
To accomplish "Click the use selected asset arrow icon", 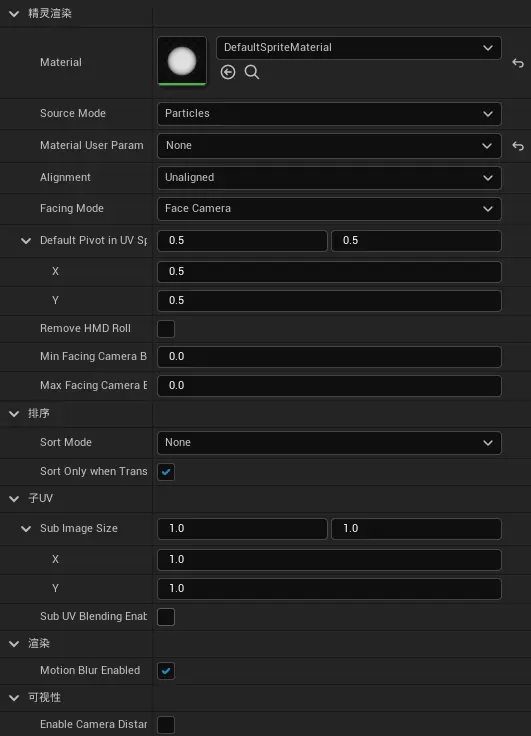I will 228,72.
